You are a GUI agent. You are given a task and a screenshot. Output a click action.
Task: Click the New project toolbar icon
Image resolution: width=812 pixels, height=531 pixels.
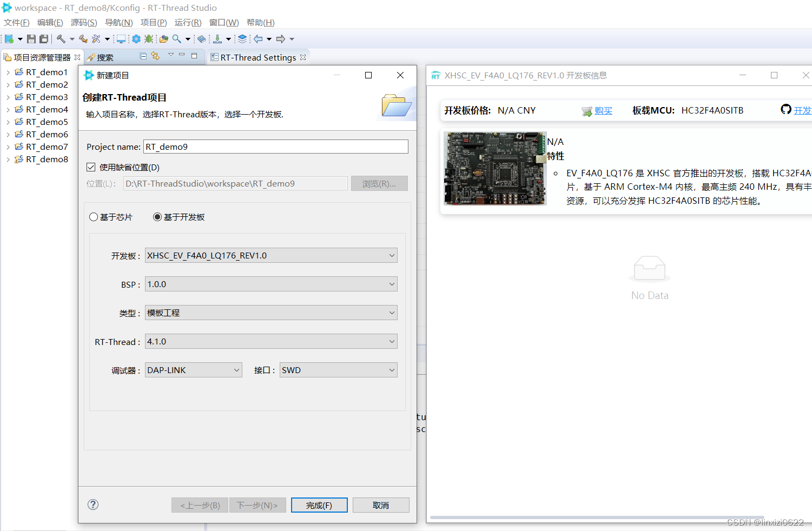click(9, 39)
